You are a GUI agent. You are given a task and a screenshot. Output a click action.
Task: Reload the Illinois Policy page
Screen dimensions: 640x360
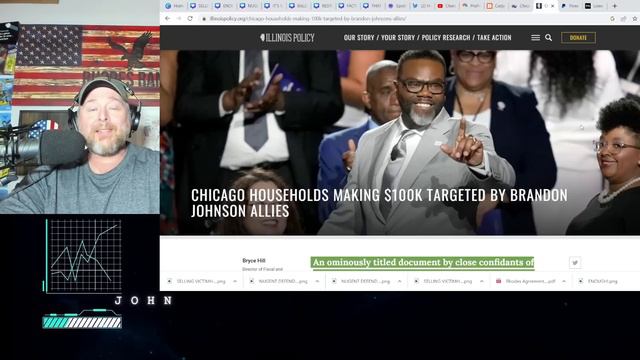click(190, 18)
